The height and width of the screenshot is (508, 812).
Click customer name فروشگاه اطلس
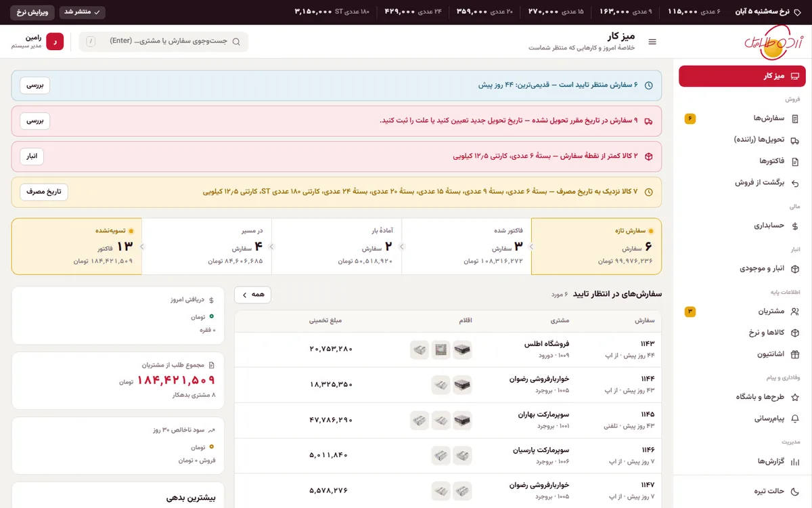(547, 344)
